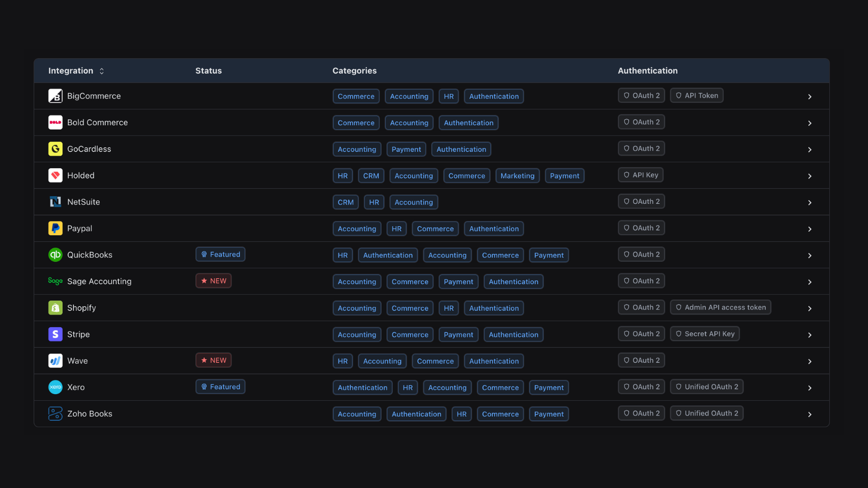This screenshot has width=868, height=488.
Task: Expand the Sage Accounting row chevron
Action: pos(810,282)
